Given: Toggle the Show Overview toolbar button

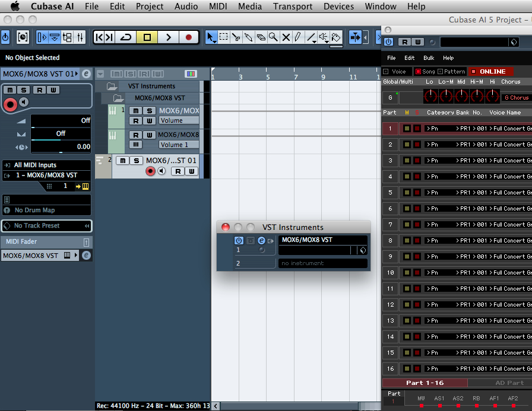Looking at the screenshot, I should (67, 37).
